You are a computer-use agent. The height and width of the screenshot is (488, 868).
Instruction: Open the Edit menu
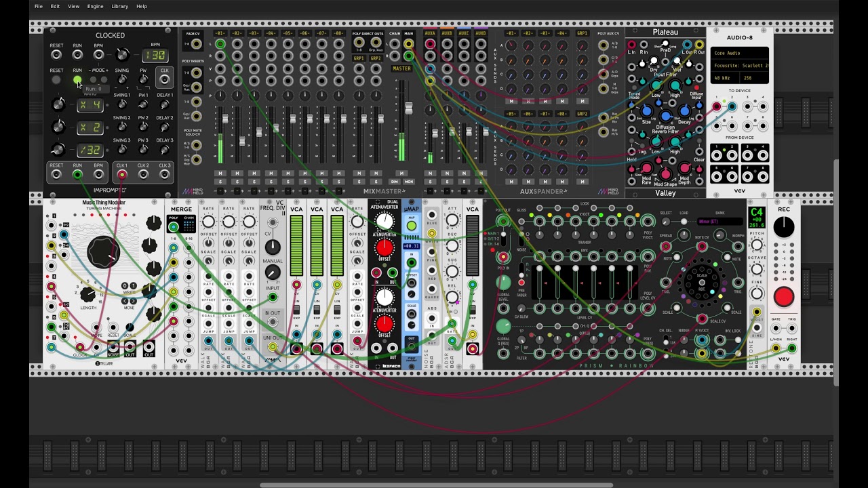click(55, 6)
